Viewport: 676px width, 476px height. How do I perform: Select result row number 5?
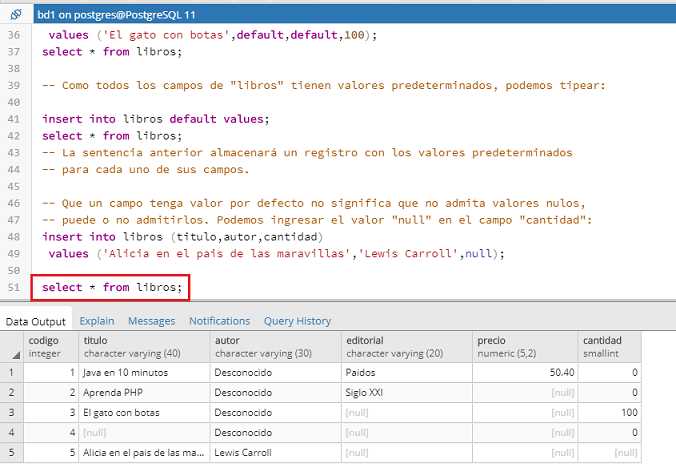12,453
